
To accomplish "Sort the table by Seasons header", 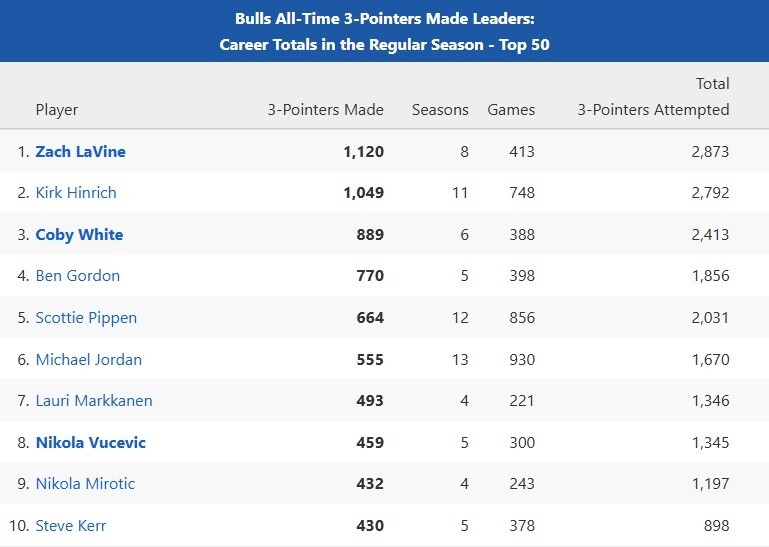I will 440,110.
